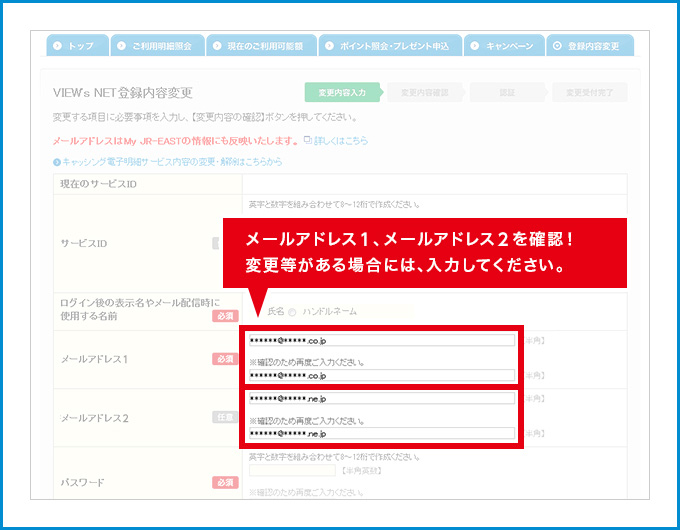Click the arrow icon on トップ tab
The height and width of the screenshot is (530, 680).
click(x=58, y=46)
